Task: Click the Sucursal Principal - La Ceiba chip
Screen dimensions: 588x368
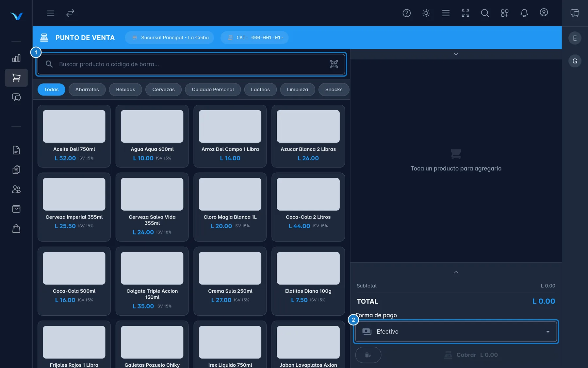Action: pyautogui.click(x=170, y=38)
